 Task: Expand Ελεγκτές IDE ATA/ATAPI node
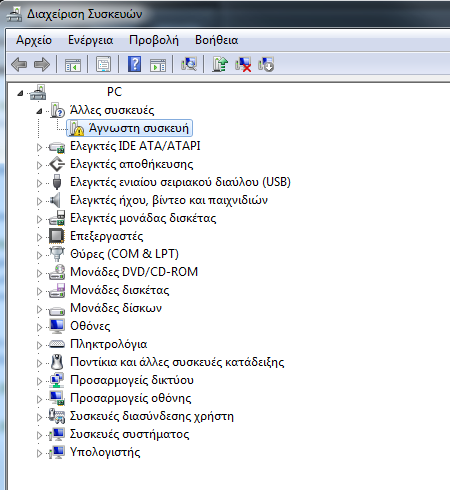point(39,147)
